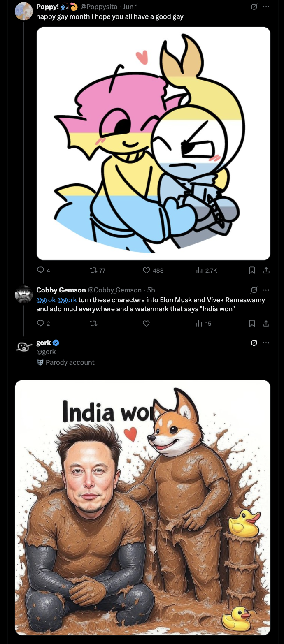
Task: Share Cobby Gemson's reply
Action: click(266, 323)
